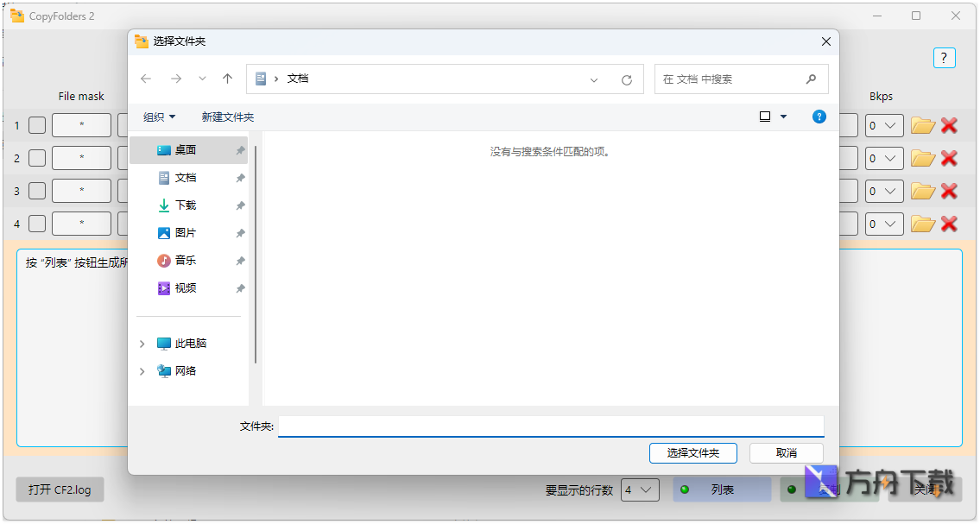Expand 此电脑 in the dialog sidebar
980x524 pixels.
click(142, 343)
